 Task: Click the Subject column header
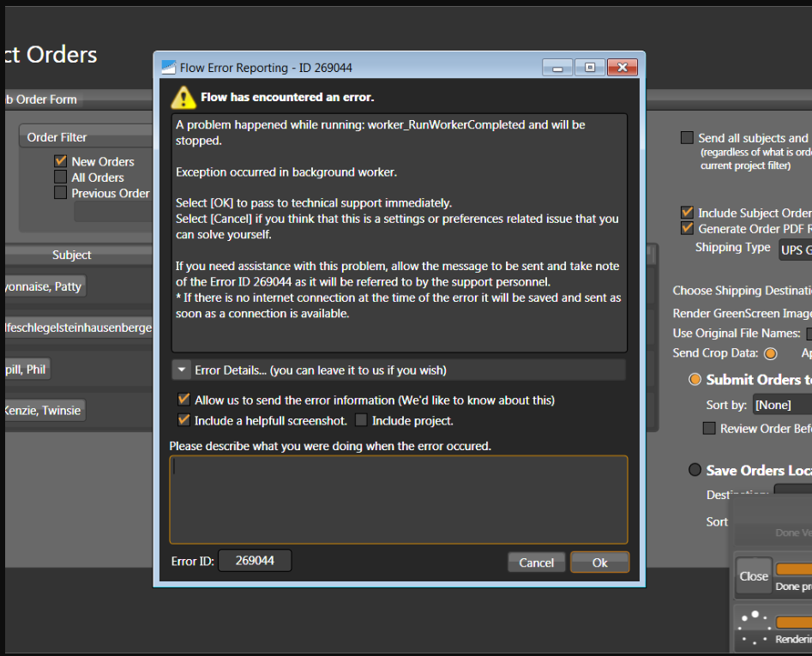(x=71, y=255)
